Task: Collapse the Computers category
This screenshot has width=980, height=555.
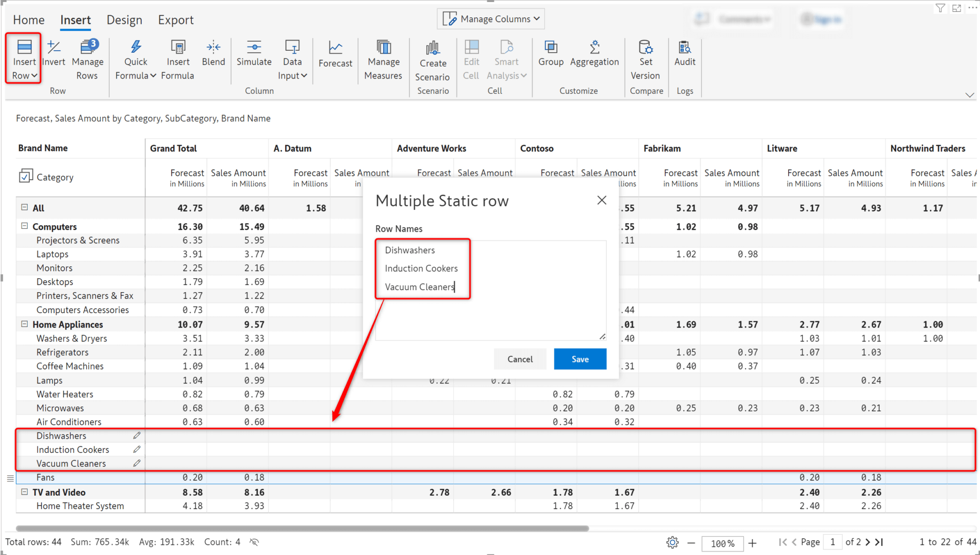Action: click(x=24, y=226)
